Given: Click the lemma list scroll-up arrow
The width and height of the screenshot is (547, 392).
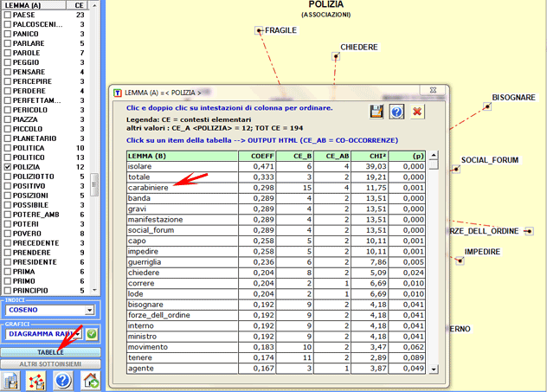Looking at the screenshot, I should point(94,5).
